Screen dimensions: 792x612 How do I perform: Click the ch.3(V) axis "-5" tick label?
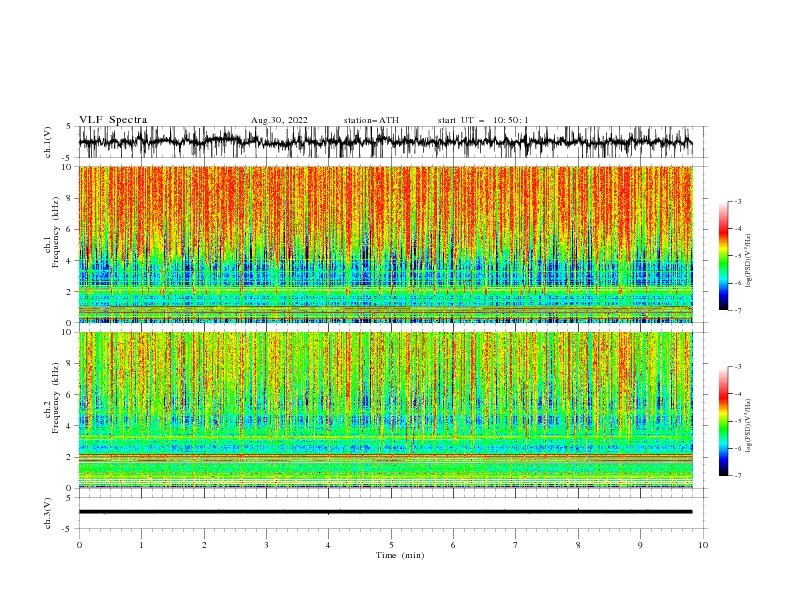(x=67, y=529)
